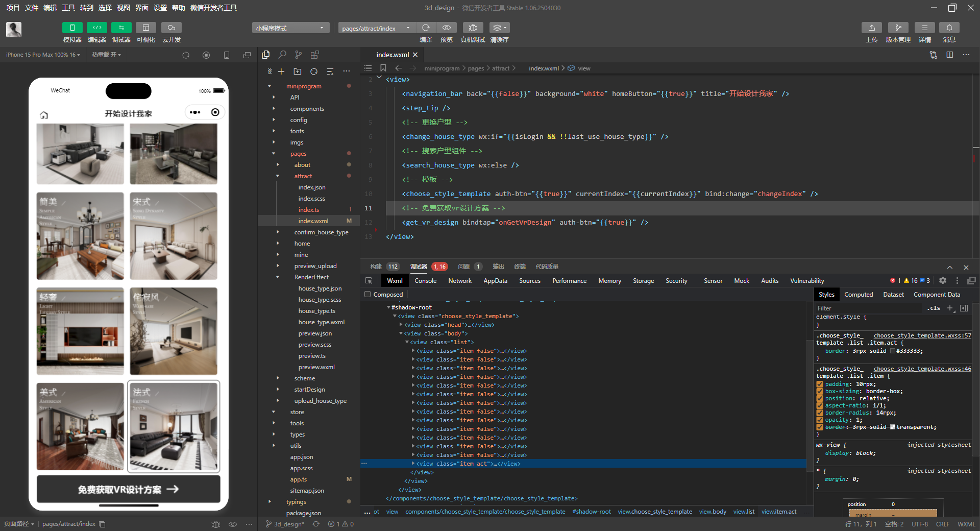Click the 上传 upload icon

pos(872,28)
